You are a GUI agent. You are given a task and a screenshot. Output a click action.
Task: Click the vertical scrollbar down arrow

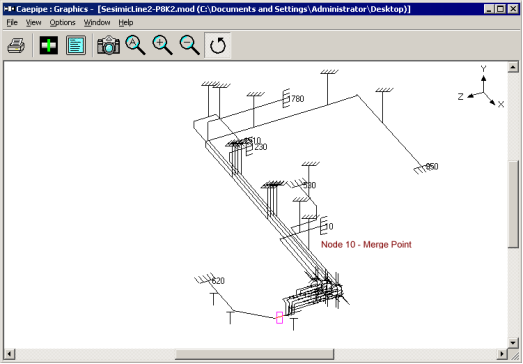point(513,343)
